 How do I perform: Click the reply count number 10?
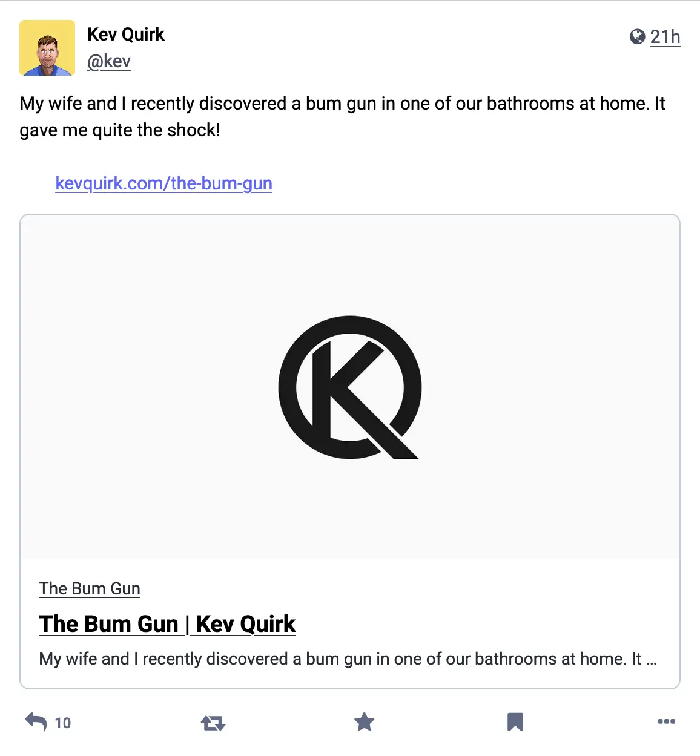tap(63, 723)
